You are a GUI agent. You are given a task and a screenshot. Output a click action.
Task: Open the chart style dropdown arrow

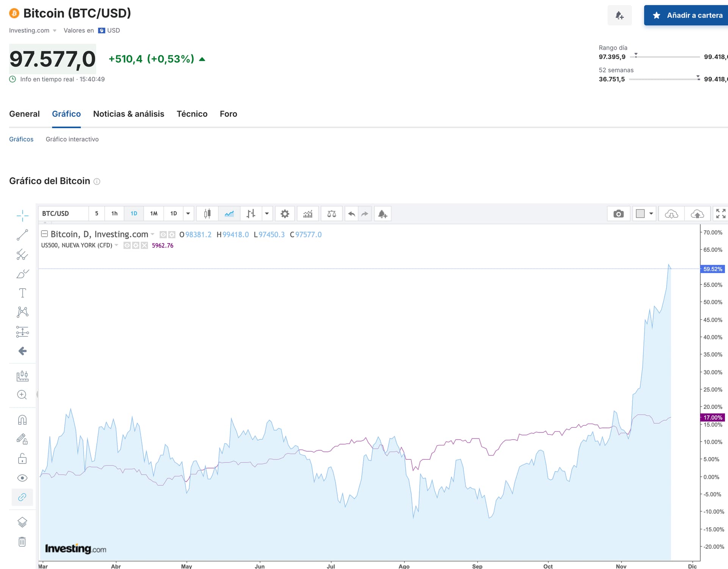(267, 214)
